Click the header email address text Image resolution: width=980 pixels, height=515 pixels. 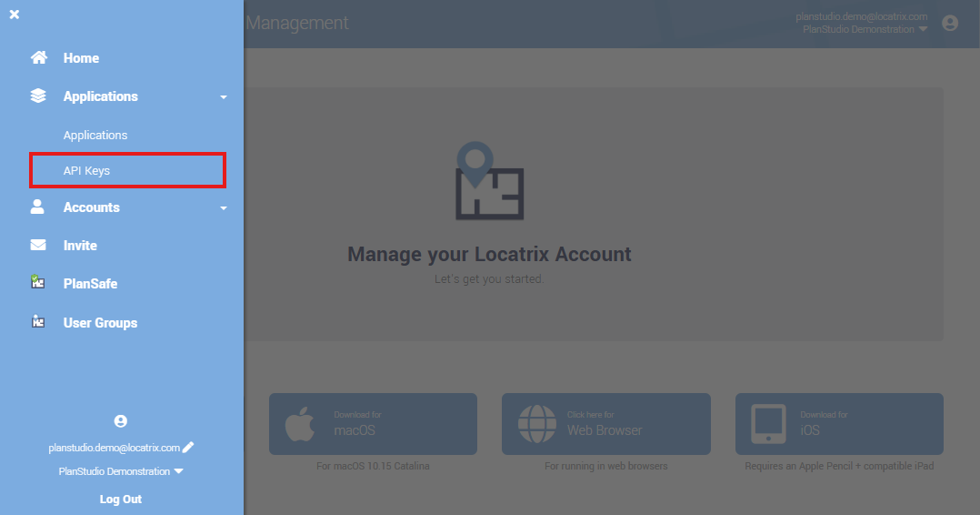pos(861,16)
